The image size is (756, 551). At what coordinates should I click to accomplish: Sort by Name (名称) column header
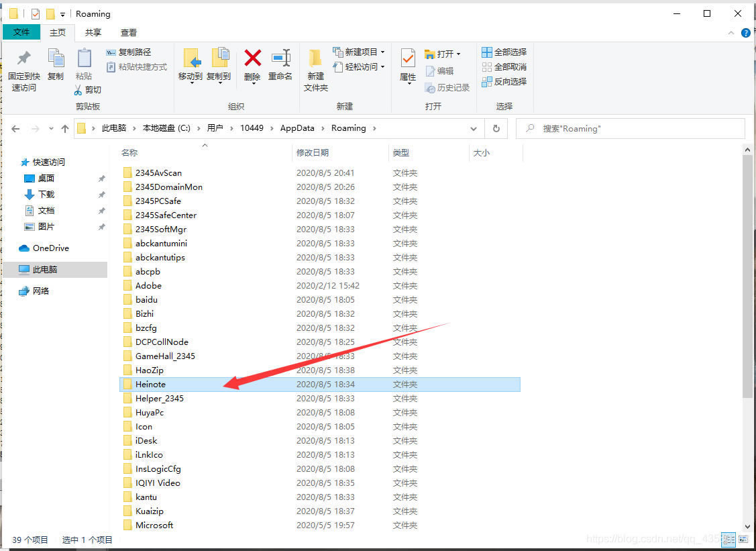tap(205, 153)
